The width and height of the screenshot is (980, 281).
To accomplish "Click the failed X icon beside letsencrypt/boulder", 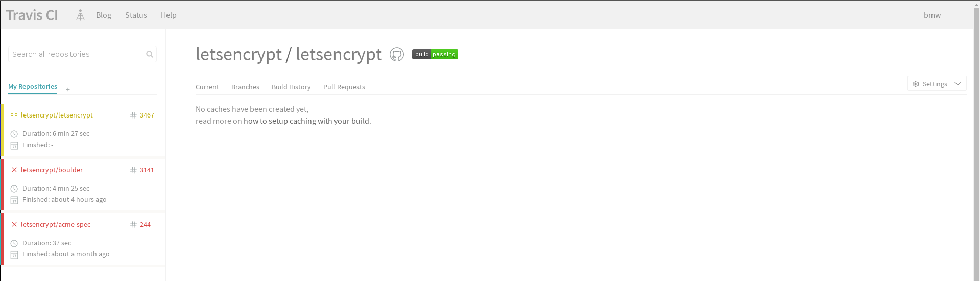I will coord(14,170).
